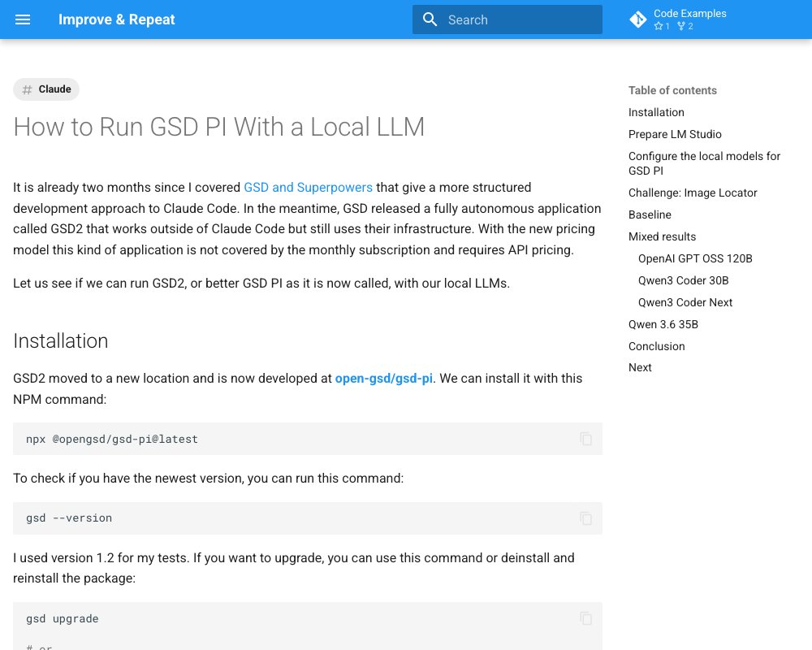Click the search magnifier icon

(430, 19)
